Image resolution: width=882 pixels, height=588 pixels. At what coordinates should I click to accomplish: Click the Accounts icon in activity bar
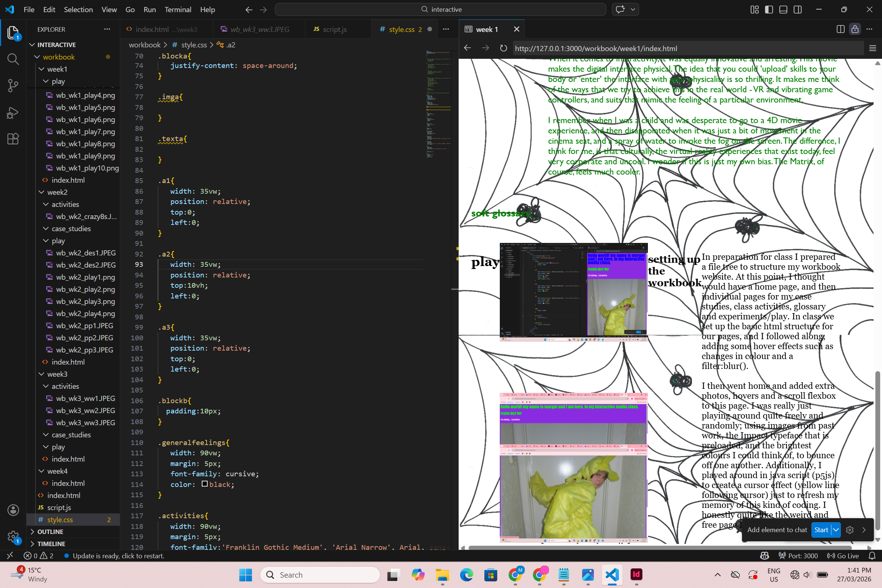tap(13, 510)
